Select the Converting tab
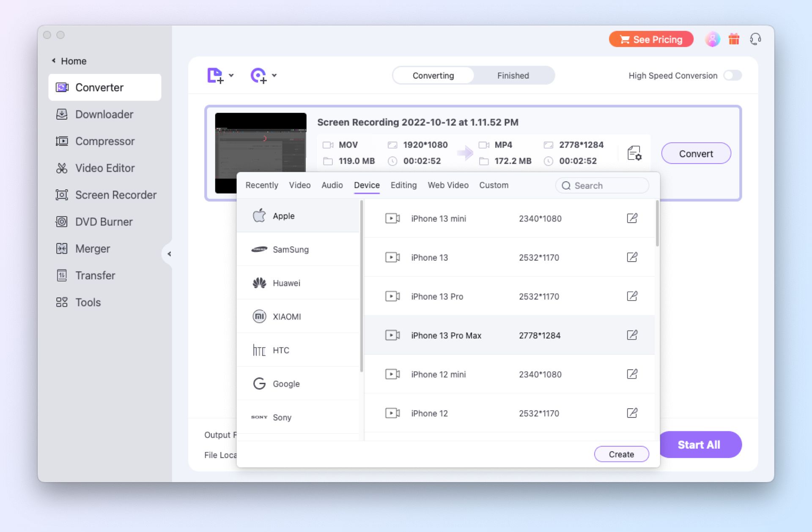The width and height of the screenshot is (812, 532). pyautogui.click(x=433, y=75)
